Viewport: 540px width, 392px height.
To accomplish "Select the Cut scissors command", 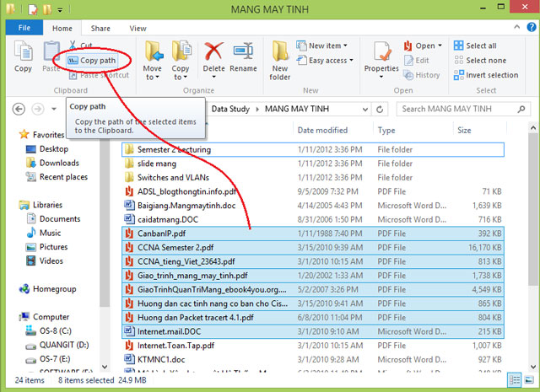I will click(81, 46).
